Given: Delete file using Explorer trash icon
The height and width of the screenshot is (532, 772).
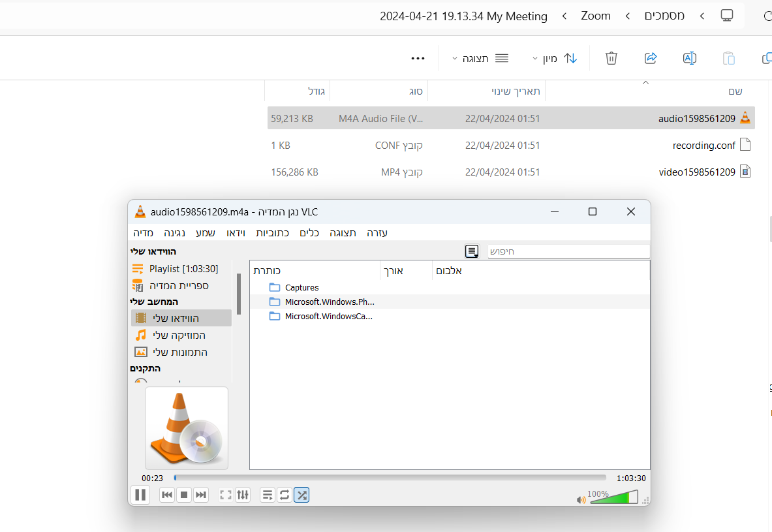Looking at the screenshot, I should pos(611,58).
